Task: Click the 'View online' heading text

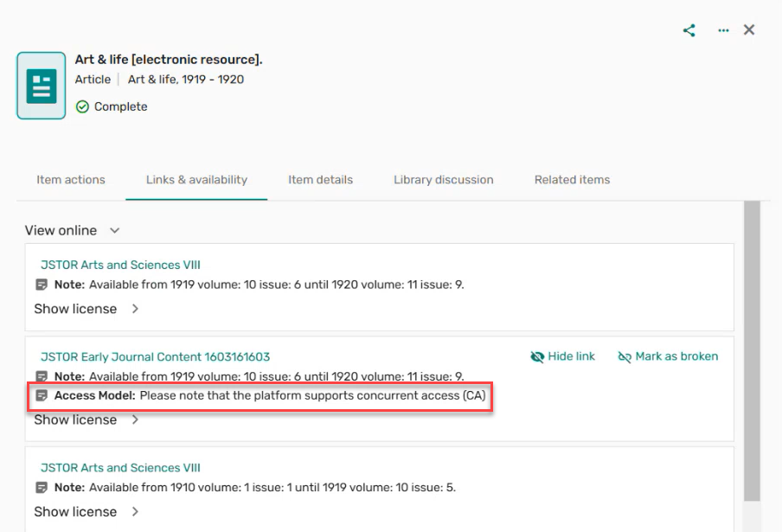Action: [61, 230]
